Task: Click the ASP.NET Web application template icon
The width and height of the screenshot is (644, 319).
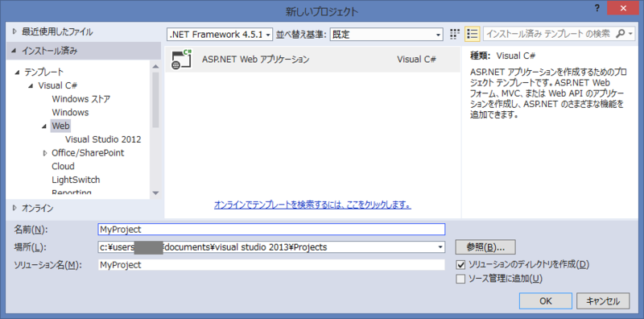Action: pyautogui.click(x=182, y=59)
